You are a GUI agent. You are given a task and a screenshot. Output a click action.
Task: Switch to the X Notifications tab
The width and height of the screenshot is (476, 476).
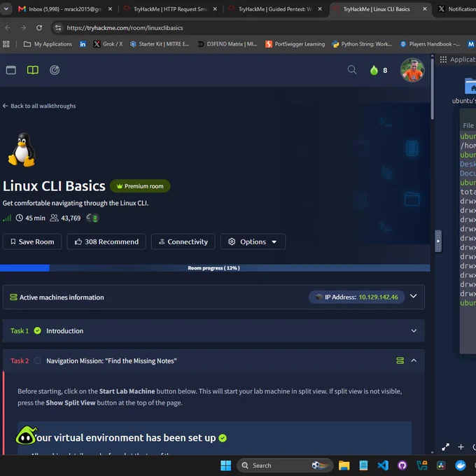[x=456, y=9]
